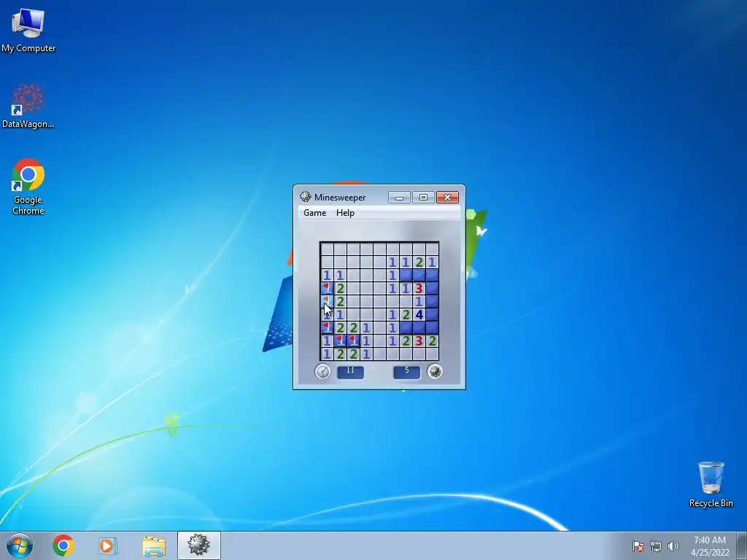The image size is (747, 560).
Task: Open the Game menu in Minesweeper
Action: point(315,213)
